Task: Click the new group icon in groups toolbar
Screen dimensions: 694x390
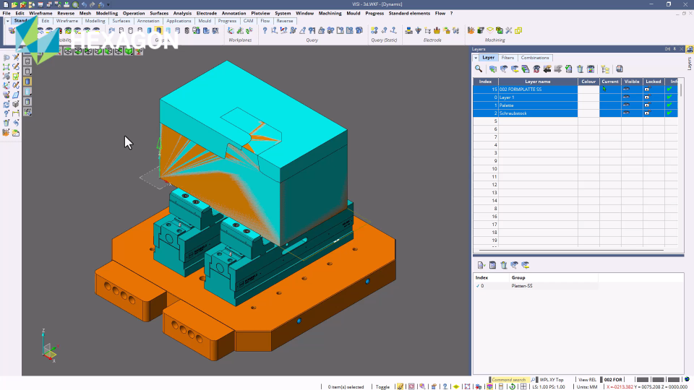Action: [x=481, y=265]
